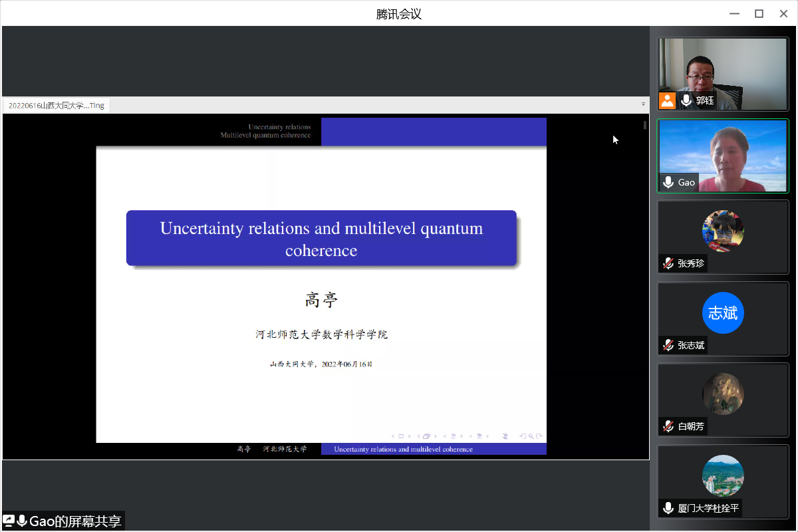Click the Gao的屏幕共享 label
The width and height of the screenshot is (798, 532).
[75, 521]
